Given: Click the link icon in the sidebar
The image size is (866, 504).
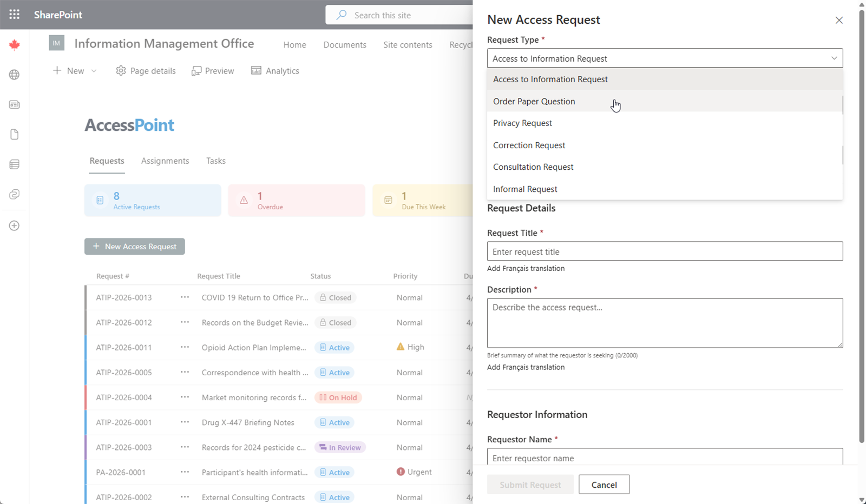Looking at the screenshot, I should pos(14,194).
